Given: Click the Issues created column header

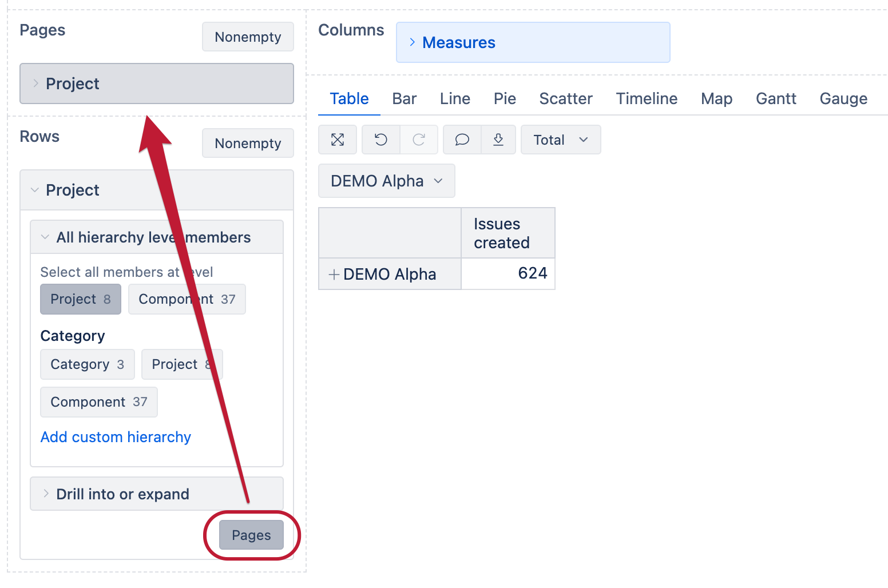Looking at the screenshot, I should point(508,233).
